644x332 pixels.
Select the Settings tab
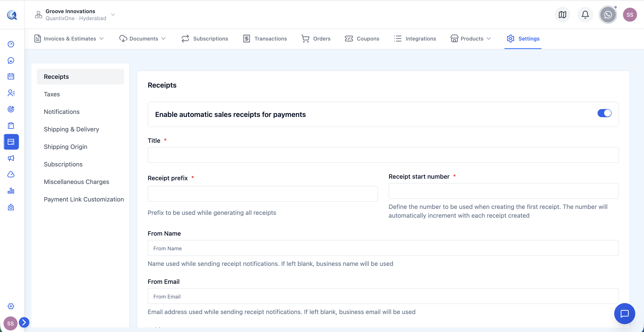pos(523,39)
